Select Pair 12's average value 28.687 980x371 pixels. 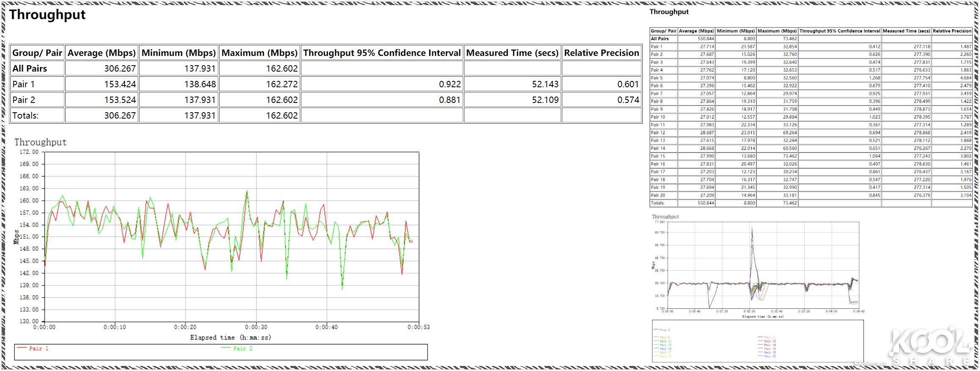click(x=707, y=133)
